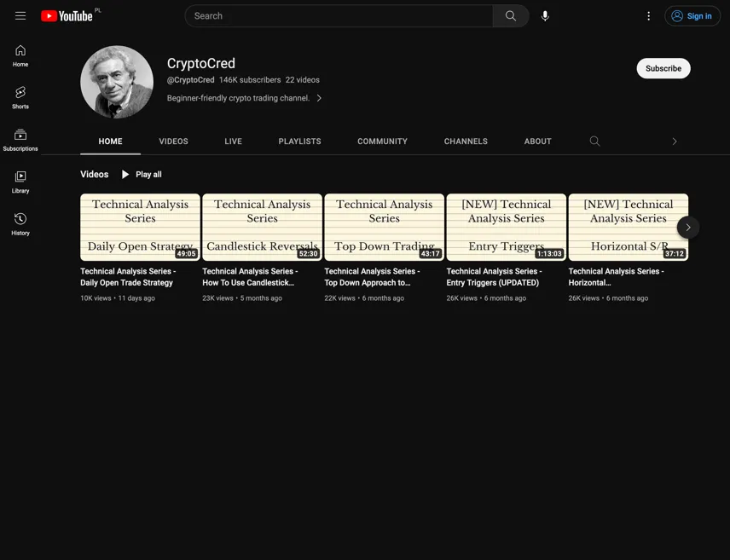Viewport: 730px width, 560px height.
Task: Click the "23K views • 5 months ago" text
Action: (x=242, y=298)
